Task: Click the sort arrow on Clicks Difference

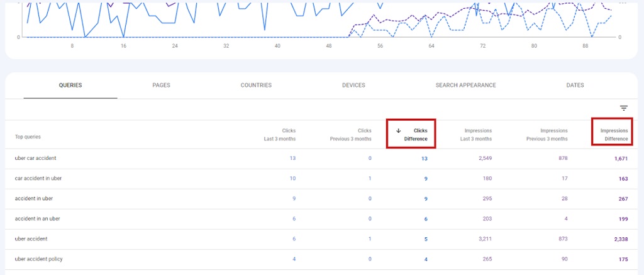Action: coord(398,131)
